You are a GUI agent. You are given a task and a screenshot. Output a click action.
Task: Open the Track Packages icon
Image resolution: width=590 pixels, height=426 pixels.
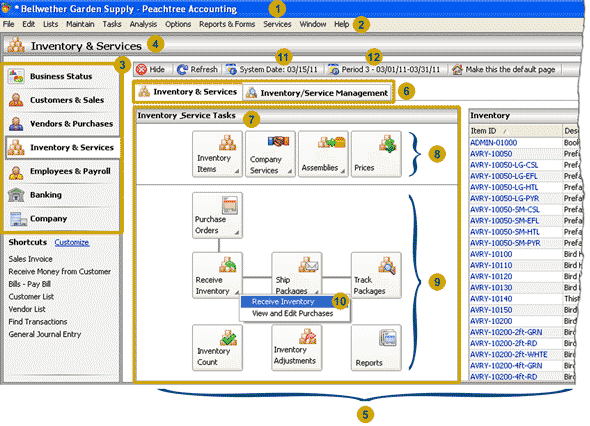(376, 275)
